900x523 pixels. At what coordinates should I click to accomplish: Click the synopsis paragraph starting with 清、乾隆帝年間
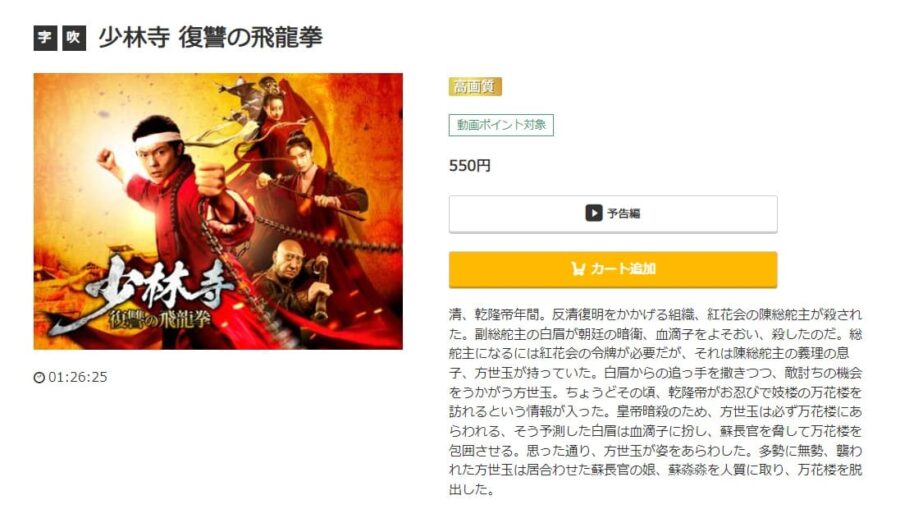(x=655, y=402)
